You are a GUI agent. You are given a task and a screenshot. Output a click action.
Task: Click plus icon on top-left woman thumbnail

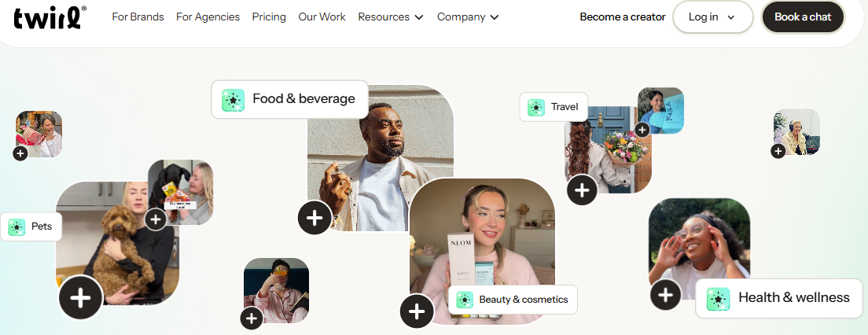tap(20, 153)
